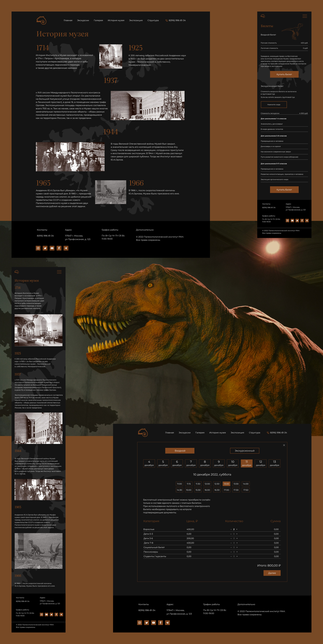The width and height of the screenshot is (323, 644).
Task: Open the hamburger menu on the История музея mobile page
Action: coord(59,272)
